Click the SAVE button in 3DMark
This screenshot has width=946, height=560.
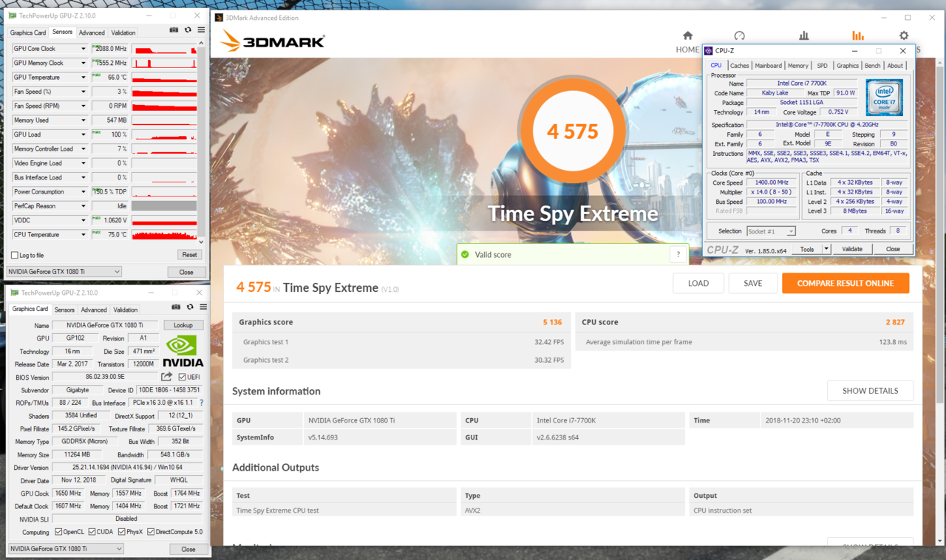tap(753, 283)
